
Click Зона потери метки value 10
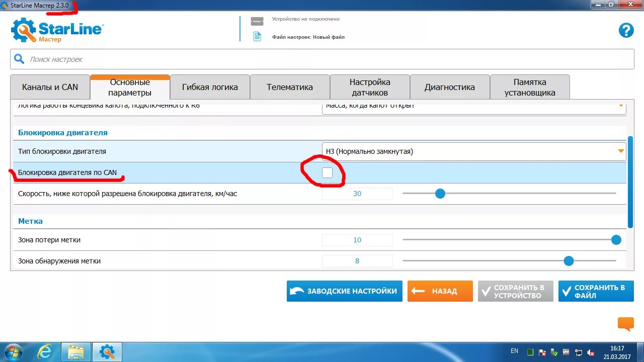tap(357, 240)
